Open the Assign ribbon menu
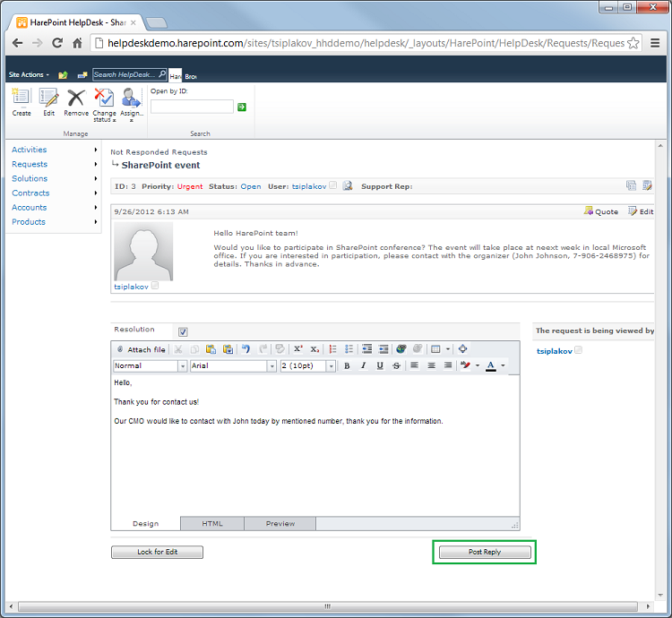672x618 pixels. [131, 105]
